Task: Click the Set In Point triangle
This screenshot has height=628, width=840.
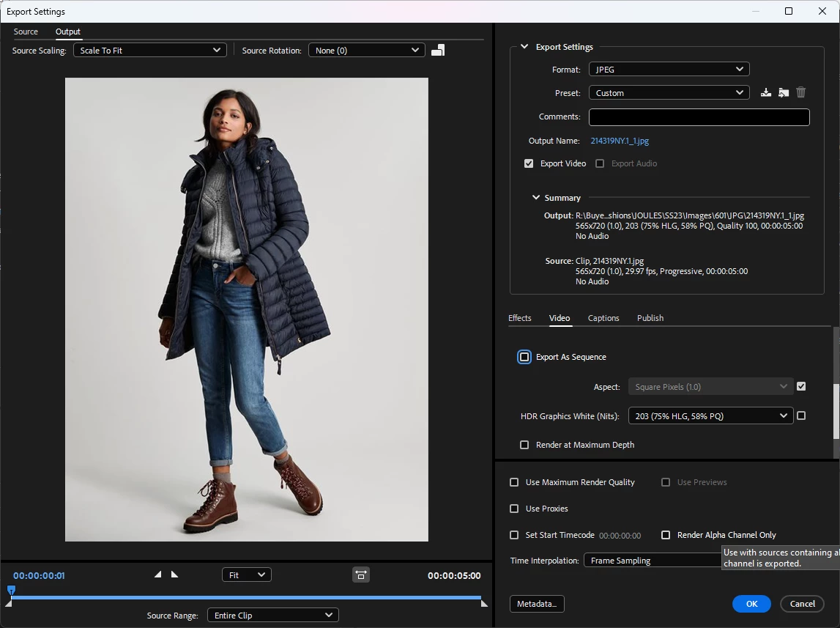Action: coord(158,575)
